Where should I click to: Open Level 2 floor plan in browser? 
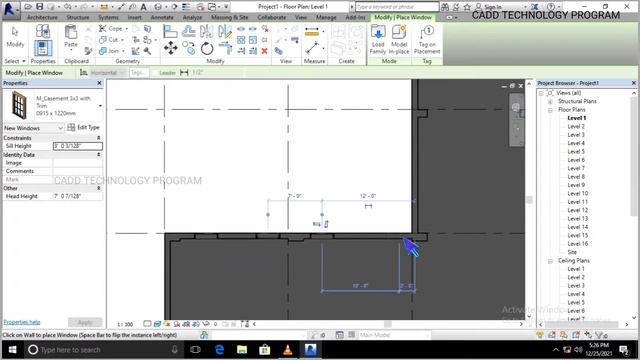click(576, 127)
